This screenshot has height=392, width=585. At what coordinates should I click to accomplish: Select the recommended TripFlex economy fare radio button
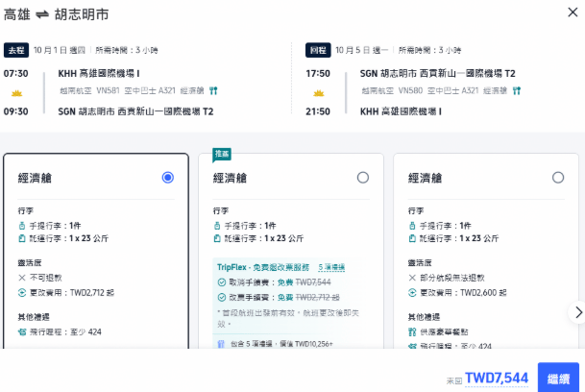coord(363,178)
